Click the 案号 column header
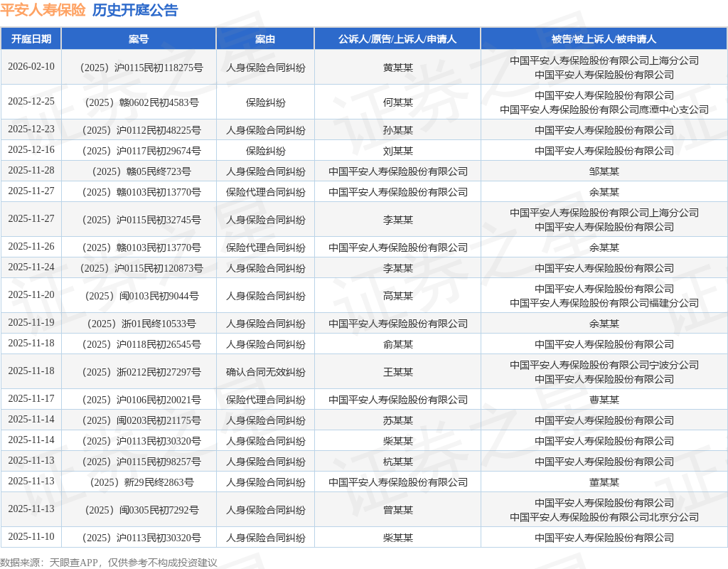 [139, 39]
